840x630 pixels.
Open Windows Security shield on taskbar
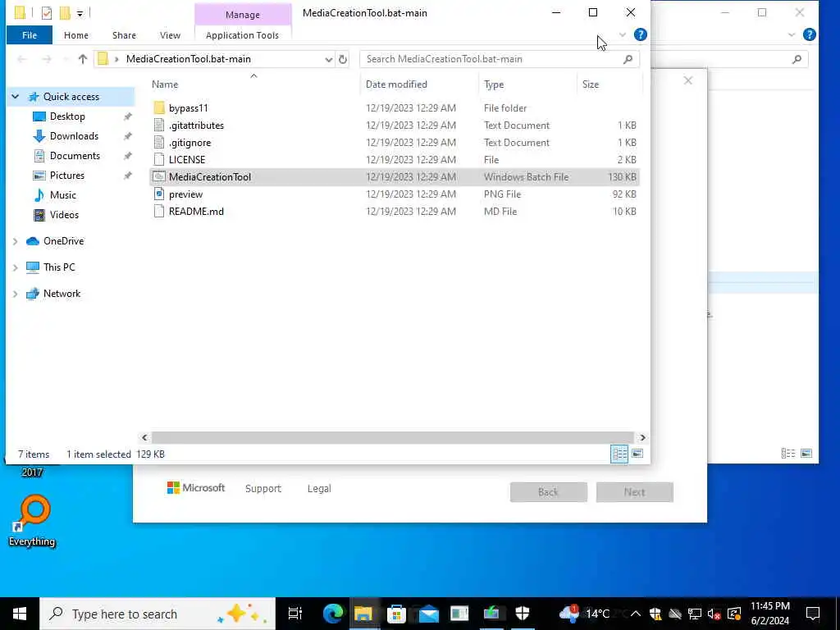point(523,614)
